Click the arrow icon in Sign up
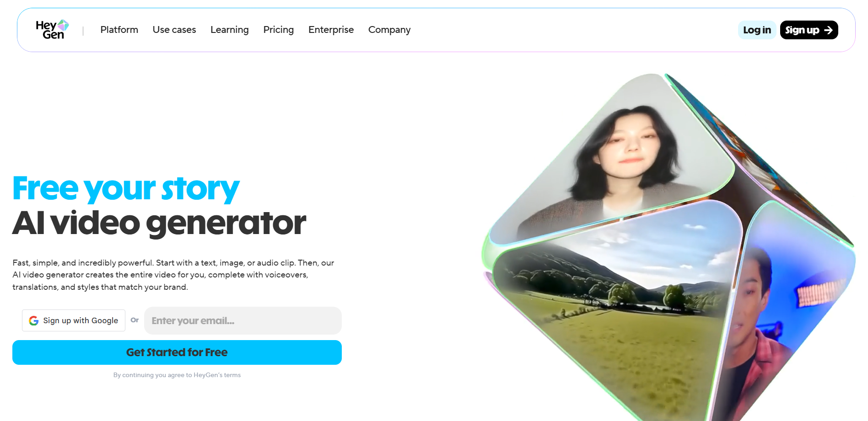The width and height of the screenshot is (868, 421). (x=828, y=30)
